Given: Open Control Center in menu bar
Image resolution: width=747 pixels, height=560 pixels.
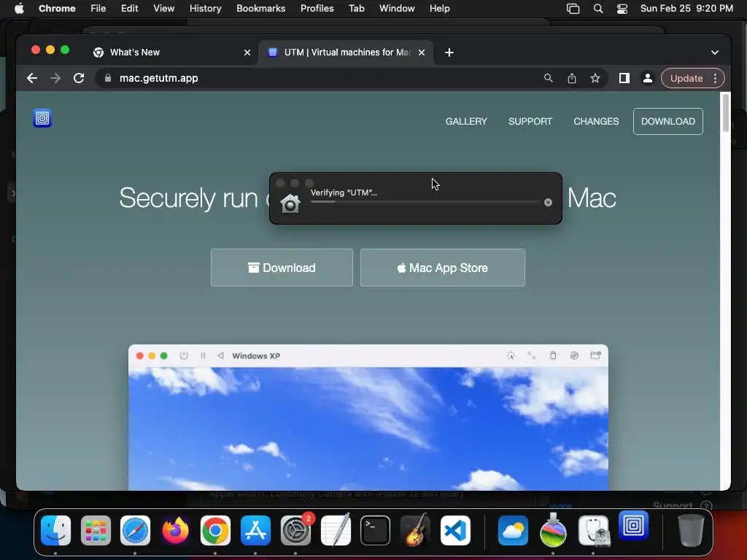Looking at the screenshot, I should click(x=622, y=9).
